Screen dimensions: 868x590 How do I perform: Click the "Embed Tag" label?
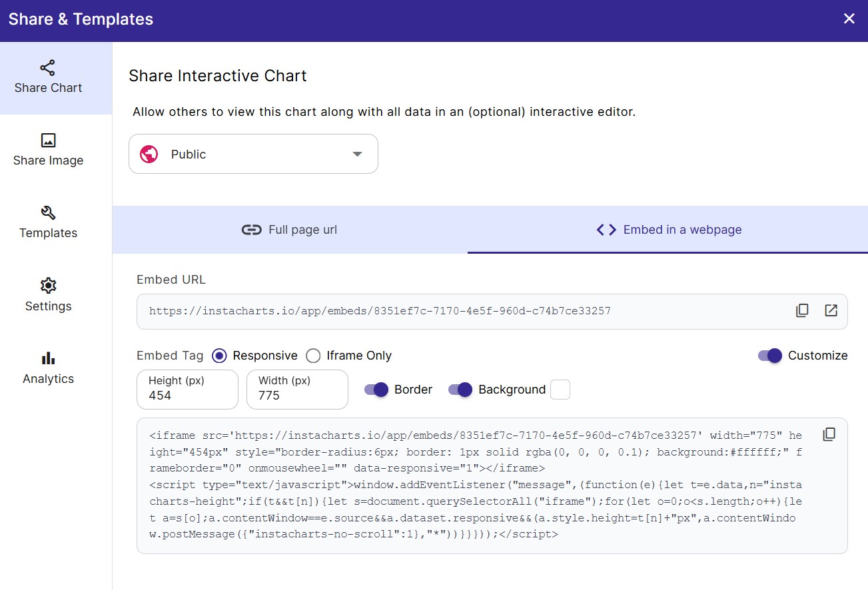(170, 356)
